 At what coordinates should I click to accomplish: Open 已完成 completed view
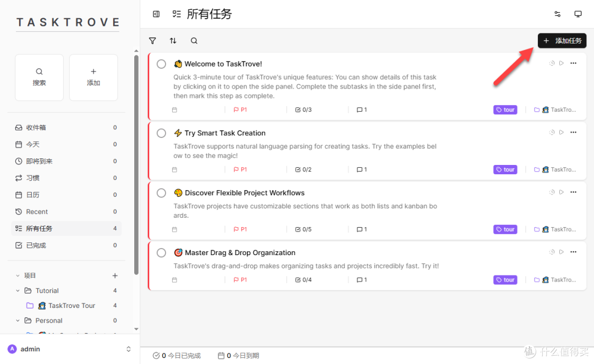67,245
